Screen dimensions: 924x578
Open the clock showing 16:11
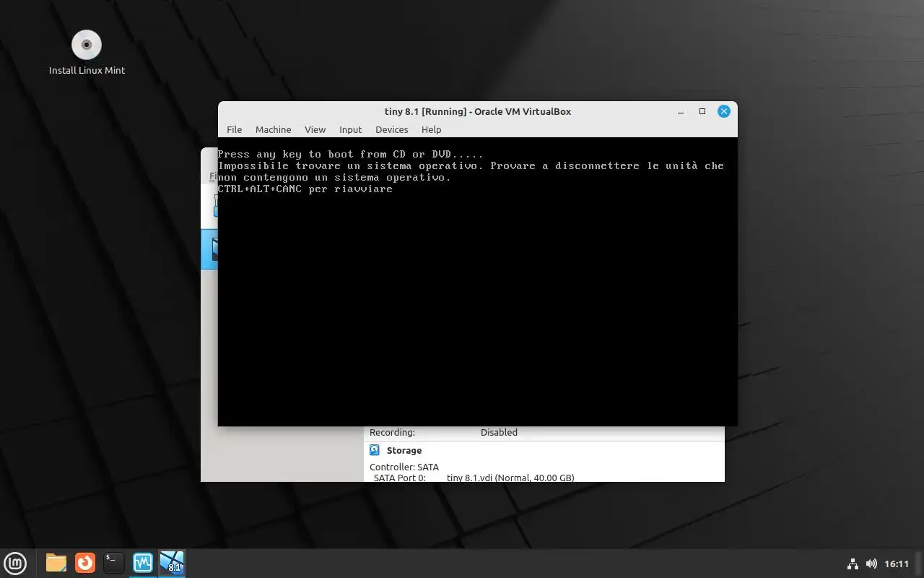coord(897,564)
